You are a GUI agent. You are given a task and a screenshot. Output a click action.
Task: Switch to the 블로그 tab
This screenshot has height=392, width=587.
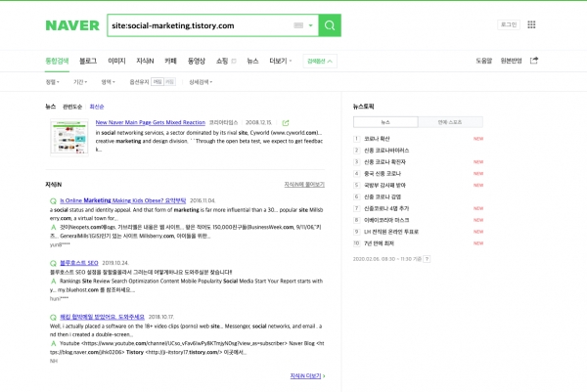[88, 61]
